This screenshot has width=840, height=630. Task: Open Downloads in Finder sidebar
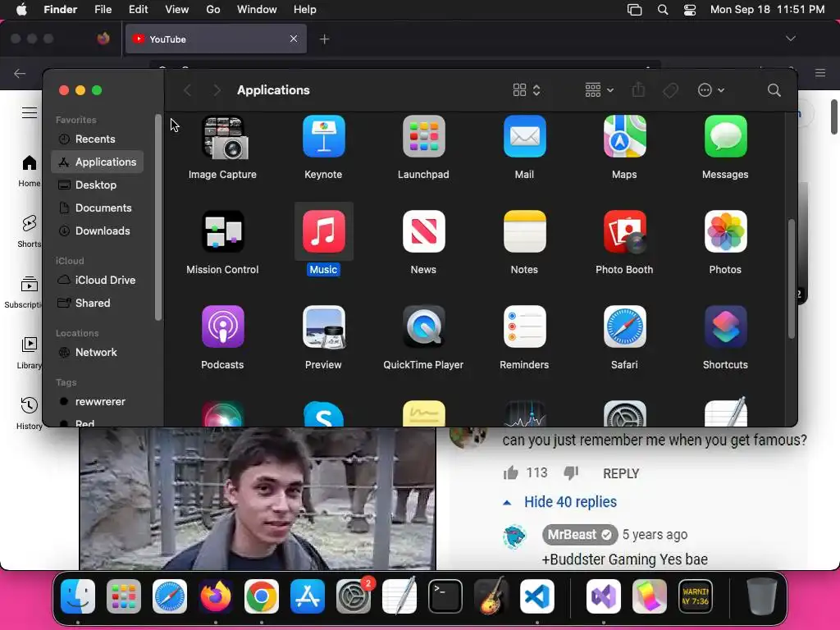(97, 231)
